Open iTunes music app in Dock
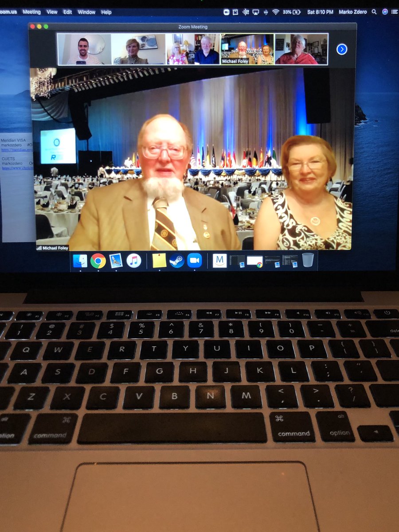Viewport: 399px width, 532px height. [134, 261]
